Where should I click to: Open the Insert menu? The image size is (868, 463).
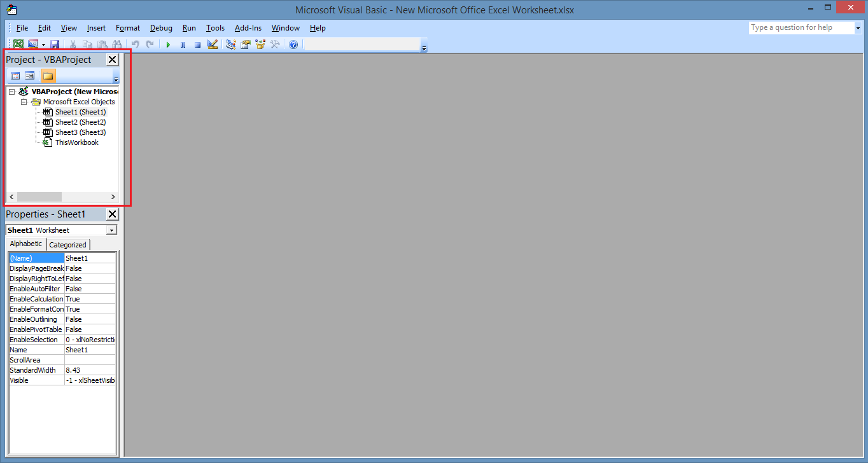click(97, 28)
